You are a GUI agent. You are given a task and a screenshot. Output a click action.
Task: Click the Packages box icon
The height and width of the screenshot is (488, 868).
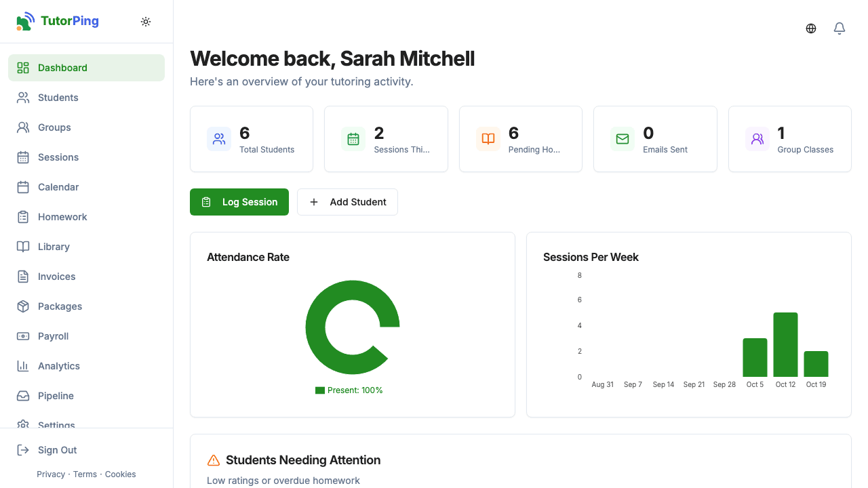coord(23,306)
